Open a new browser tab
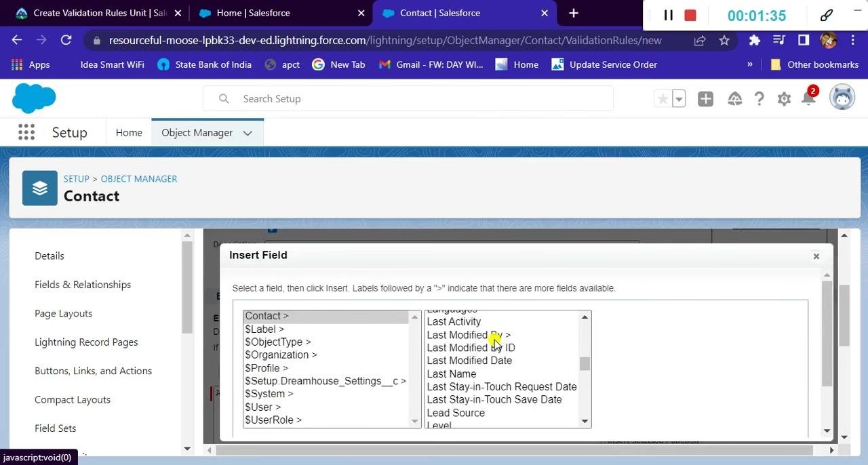 point(574,13)
